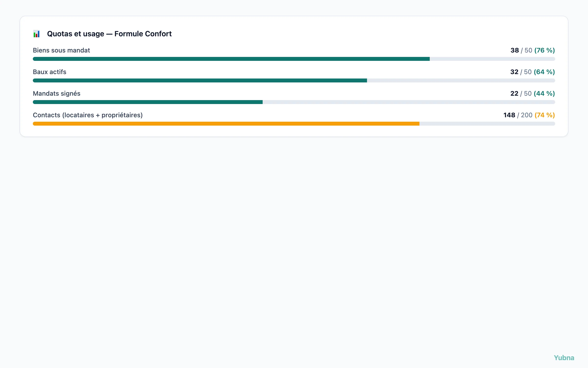Click the unfilled part of Mandats signés bar
This screenshot has width=588, height=368.
409,102
